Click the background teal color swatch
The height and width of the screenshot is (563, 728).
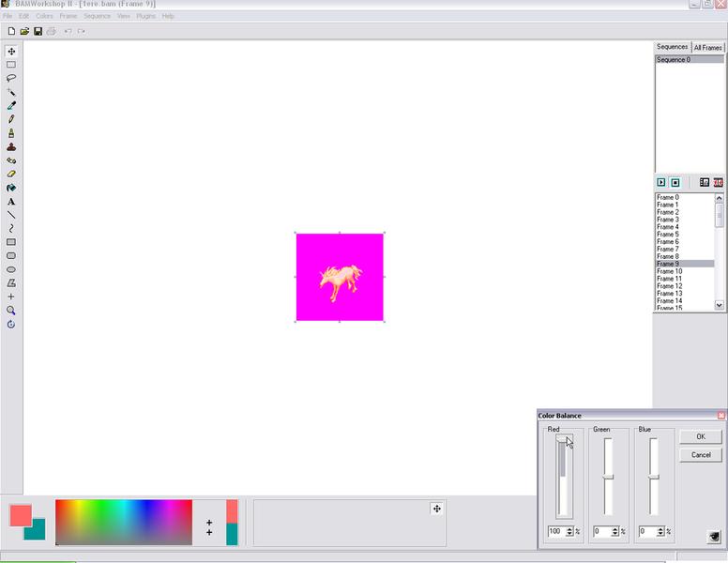point(38,532)
